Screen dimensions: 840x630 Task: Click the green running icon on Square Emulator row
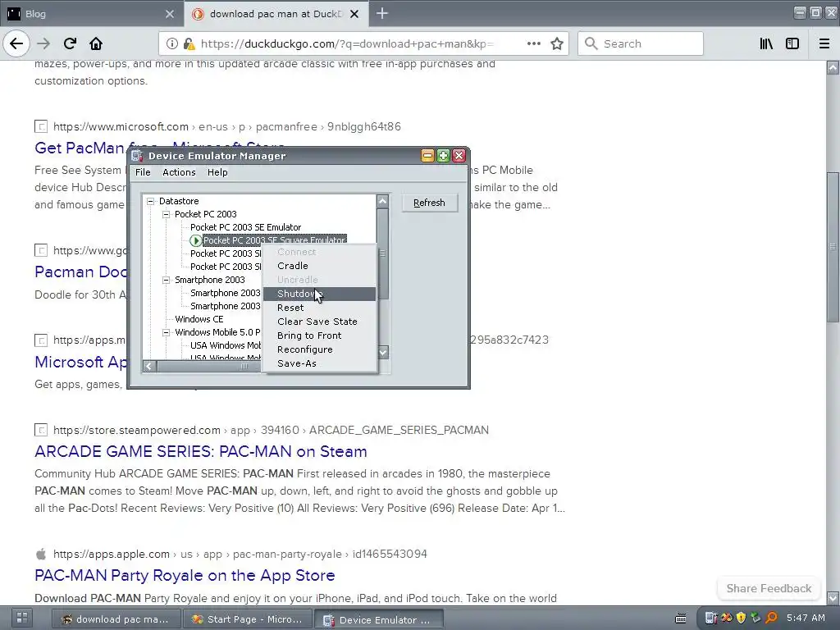(195, 240)
